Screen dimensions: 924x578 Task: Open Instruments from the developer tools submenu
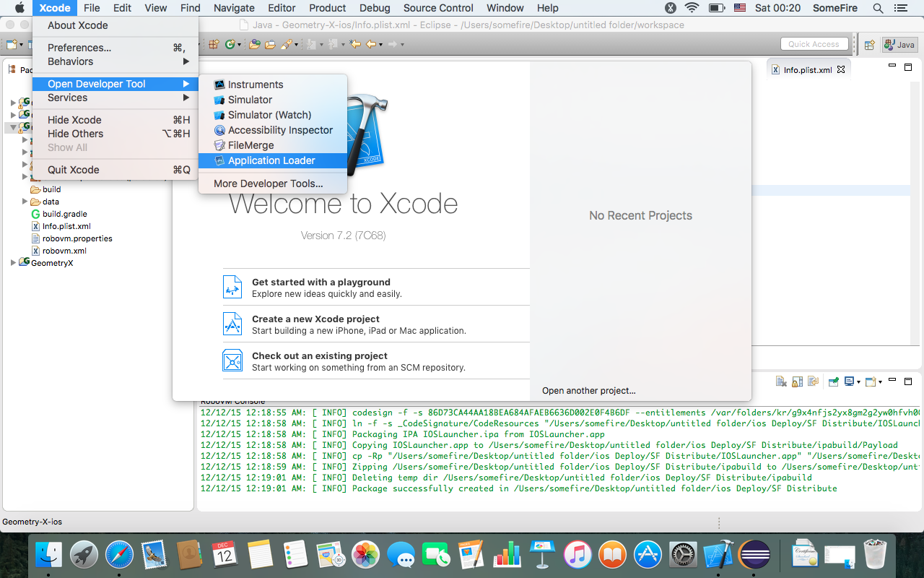coord(273,85)
